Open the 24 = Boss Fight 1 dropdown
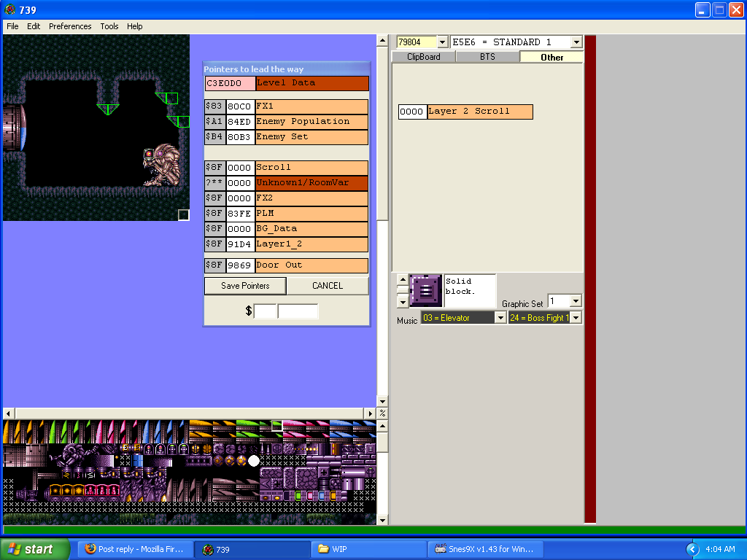This screenshot has width=747, height=560. [576, 318]
